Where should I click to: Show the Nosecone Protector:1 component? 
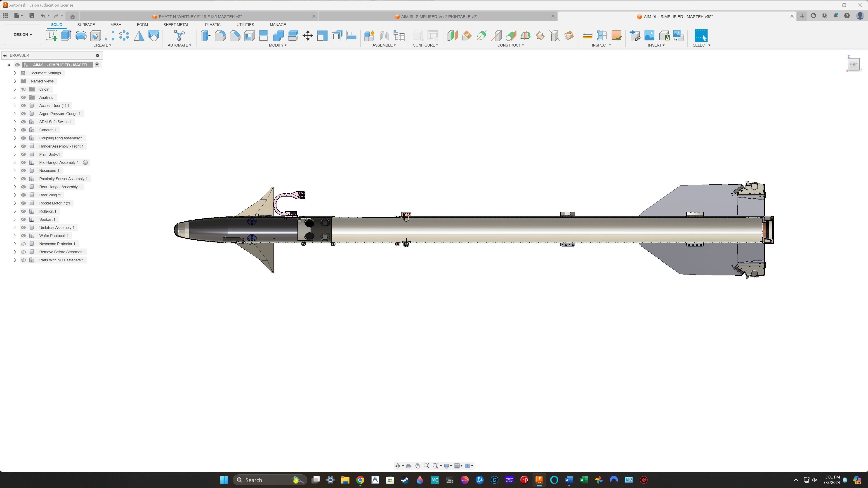click(x=23, y=244)
